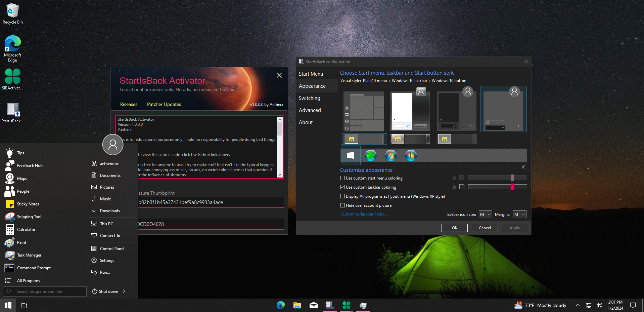Click the activator text box scroll-down arrow
The height and width of the screenshot is (312, 644).
click(x=280, y=175)
